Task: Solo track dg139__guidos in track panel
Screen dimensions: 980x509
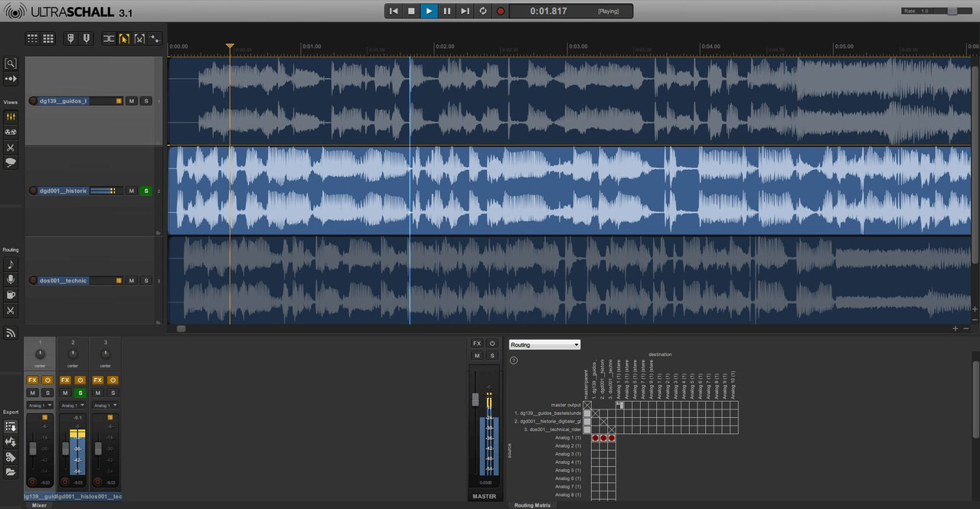Action: tap(145, 100)
